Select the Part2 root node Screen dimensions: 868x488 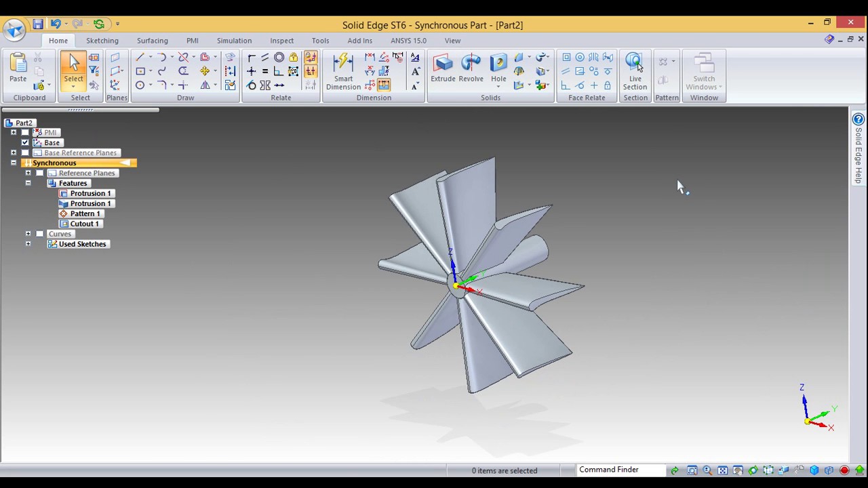[19, 123]
